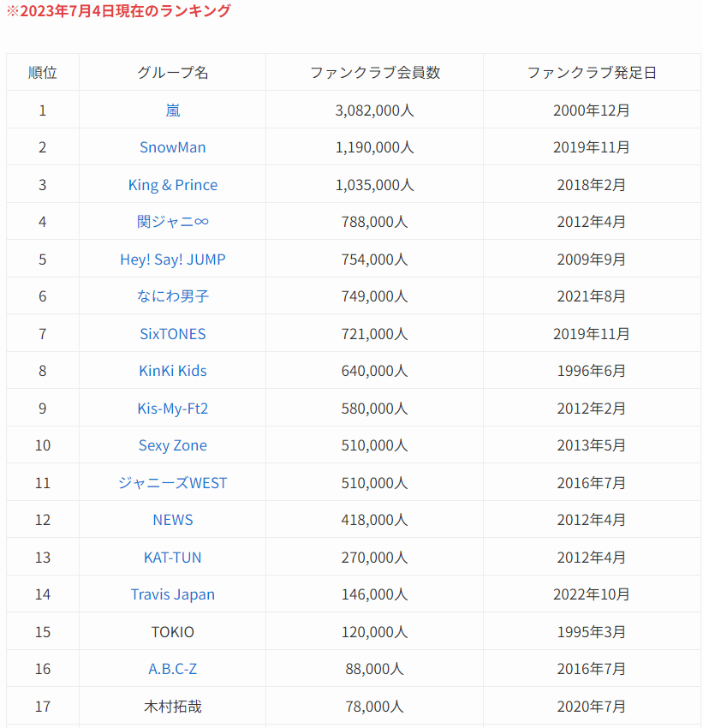Click the ファンクラブ会員数 column header
The height and width of the screenshot is (728, 703).
click(x=374, y=73)
